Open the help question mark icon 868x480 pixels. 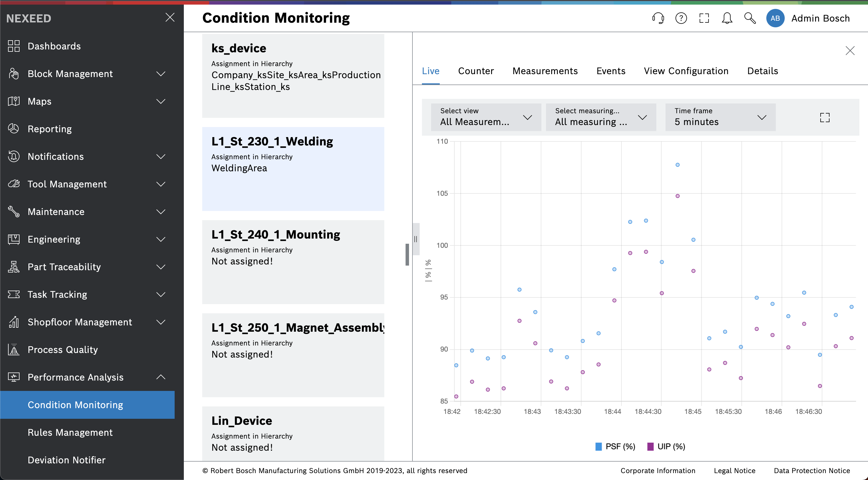coord(681,18)
